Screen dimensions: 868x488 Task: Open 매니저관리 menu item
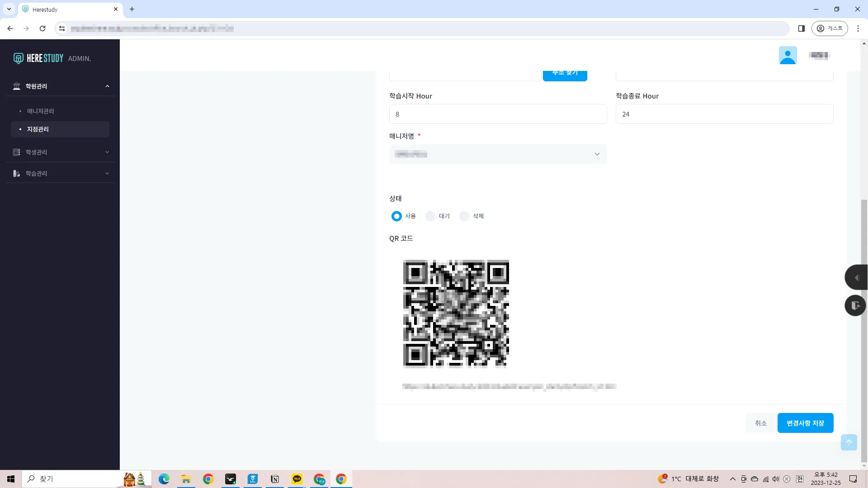pos(41,111)
